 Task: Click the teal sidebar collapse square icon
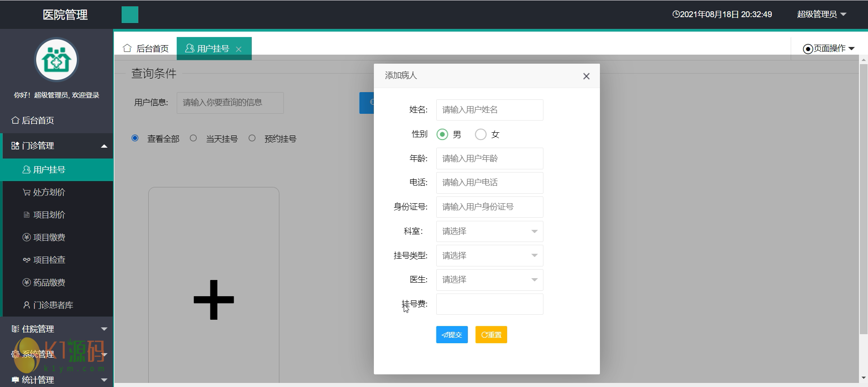[130, 15]
